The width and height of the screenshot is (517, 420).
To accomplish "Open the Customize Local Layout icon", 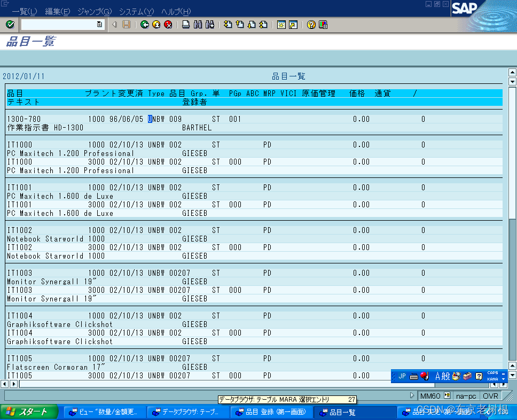I will coord(323,25).
